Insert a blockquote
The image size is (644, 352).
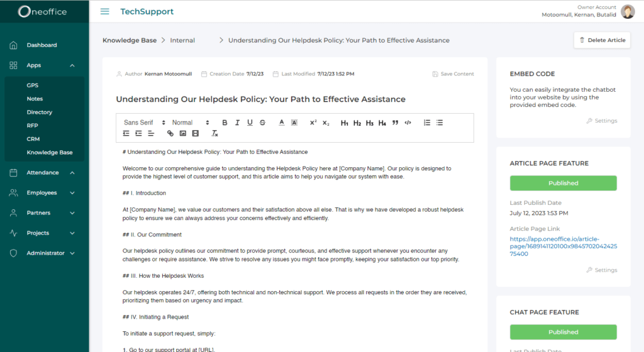[x=395, y=123]
